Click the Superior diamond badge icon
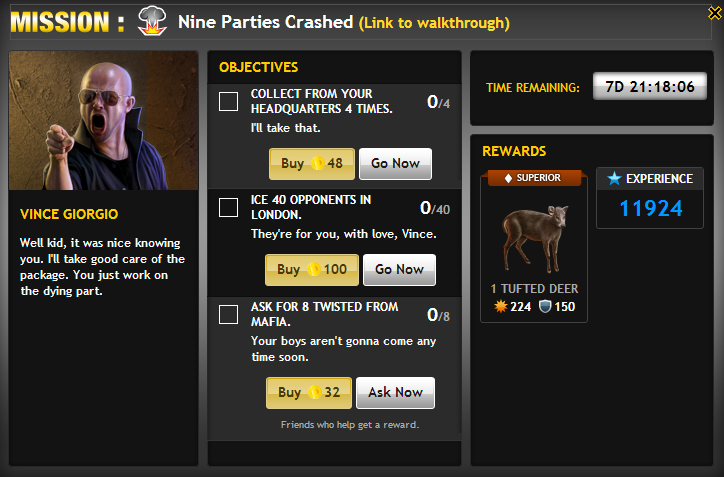Image resolution: width=724 pixels, height=477 pixels. click(508, 178)
